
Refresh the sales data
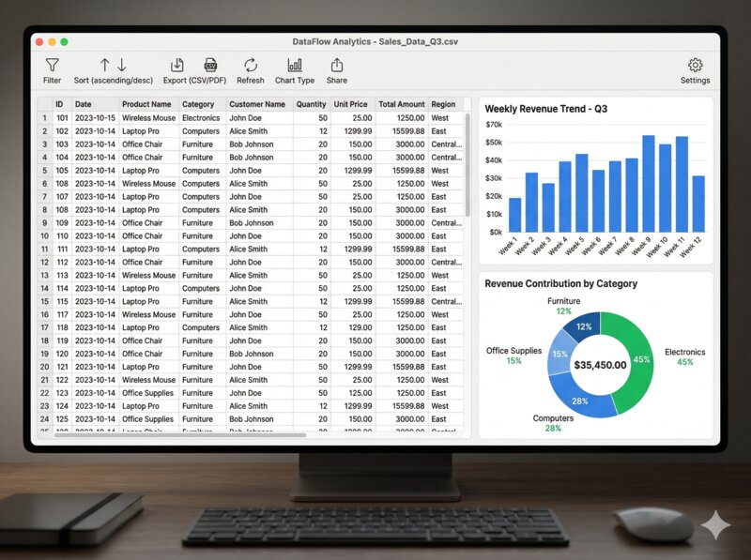click(251, 66)
